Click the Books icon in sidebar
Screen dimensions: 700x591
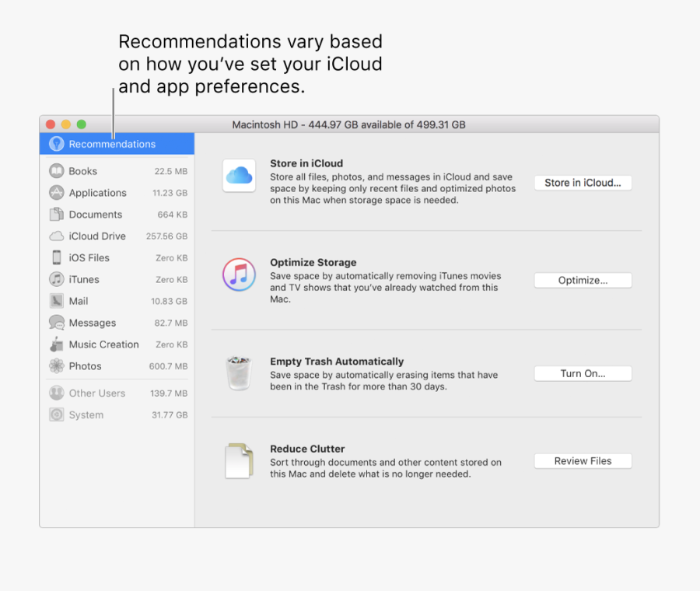[57, 171]
